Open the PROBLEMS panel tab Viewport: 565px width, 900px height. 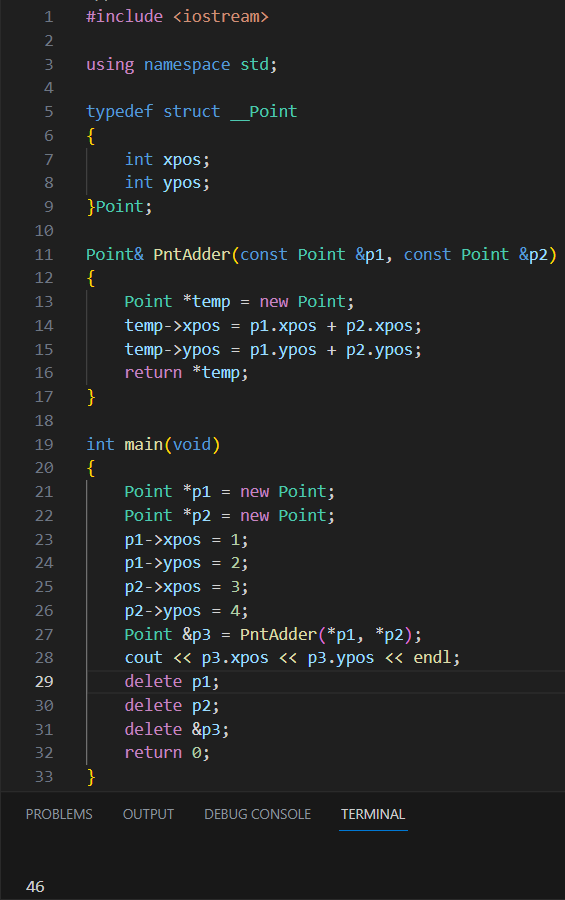coord(59,814)
